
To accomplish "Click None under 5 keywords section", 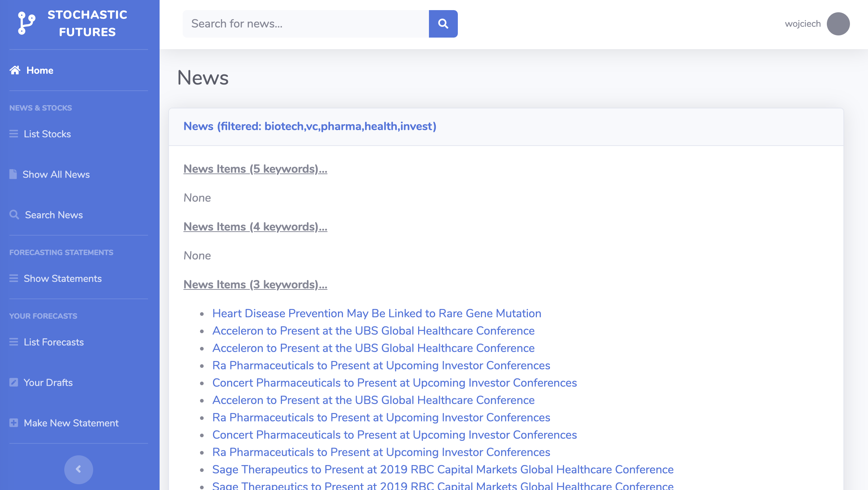I will click(197, 198).
